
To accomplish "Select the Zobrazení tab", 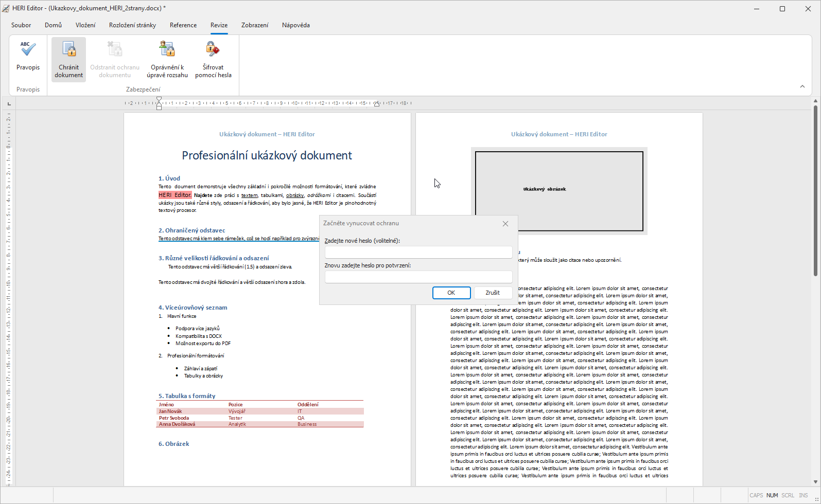I will point(255,25).
